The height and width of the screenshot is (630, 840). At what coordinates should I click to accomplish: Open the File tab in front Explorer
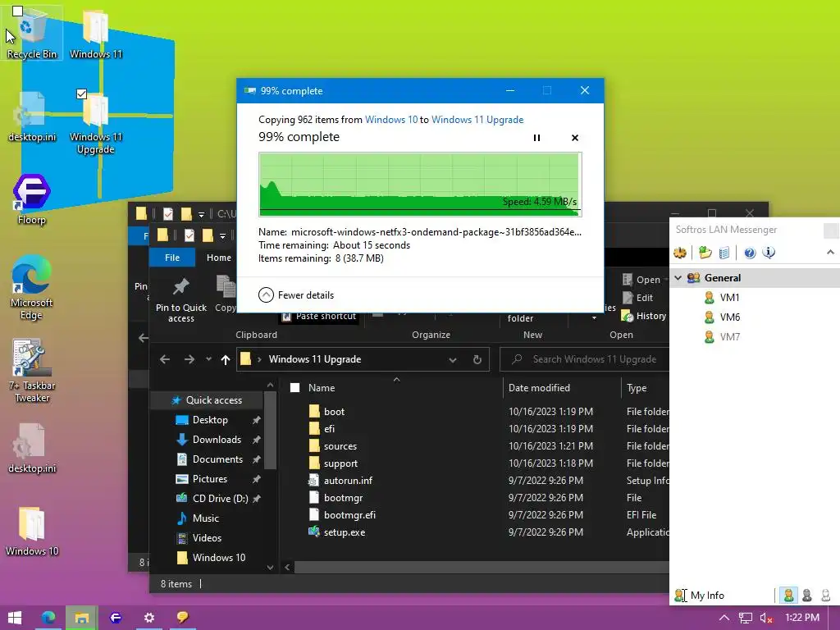pos(172,258)
